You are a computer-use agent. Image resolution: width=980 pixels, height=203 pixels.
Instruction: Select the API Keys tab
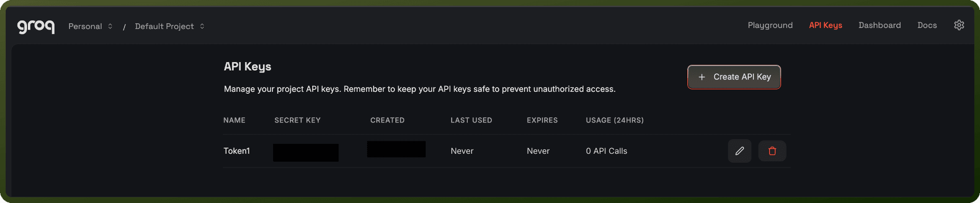click(825, 25)
